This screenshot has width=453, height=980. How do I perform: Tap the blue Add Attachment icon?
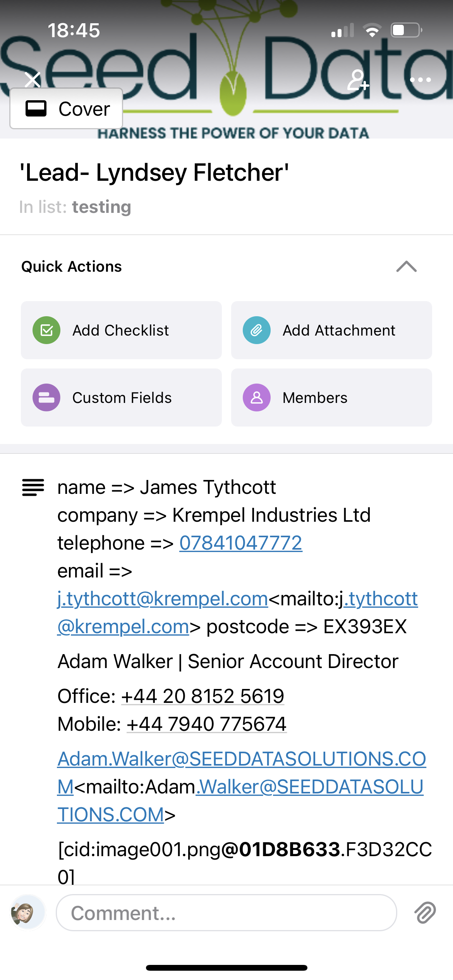(256, 330)
